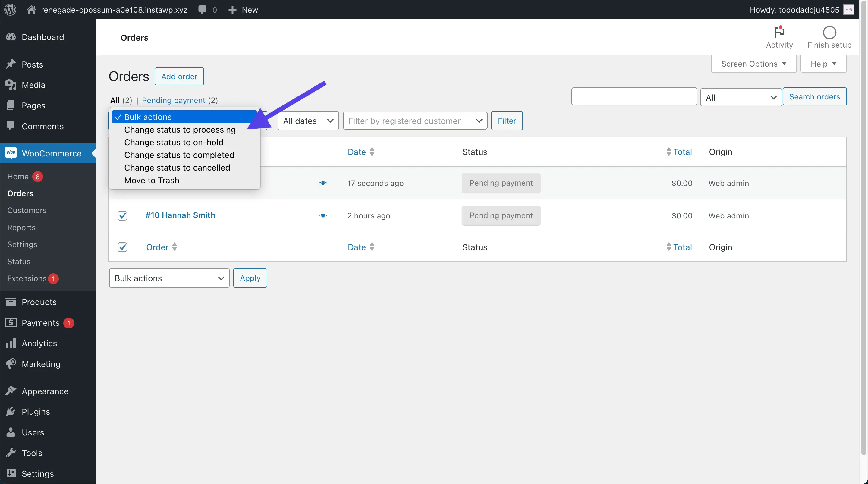Click the Total column sort icon

click(x=668, y=151)
